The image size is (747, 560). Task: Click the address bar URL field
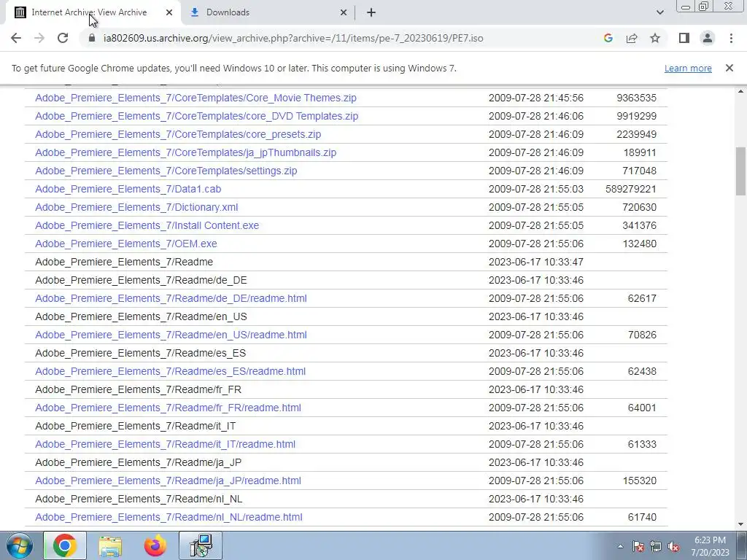293,38
